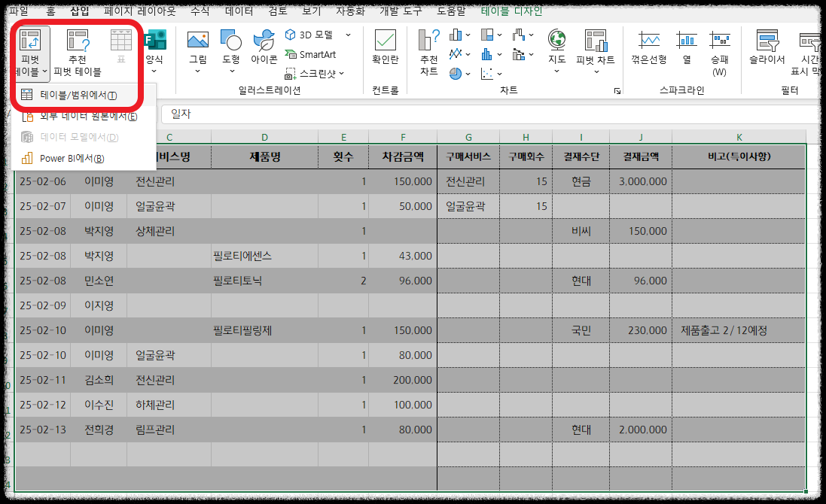This screenshot has width=826, height=504.
Task: Insert a SmartArt graphic
Action: click(x=310, y=54)
